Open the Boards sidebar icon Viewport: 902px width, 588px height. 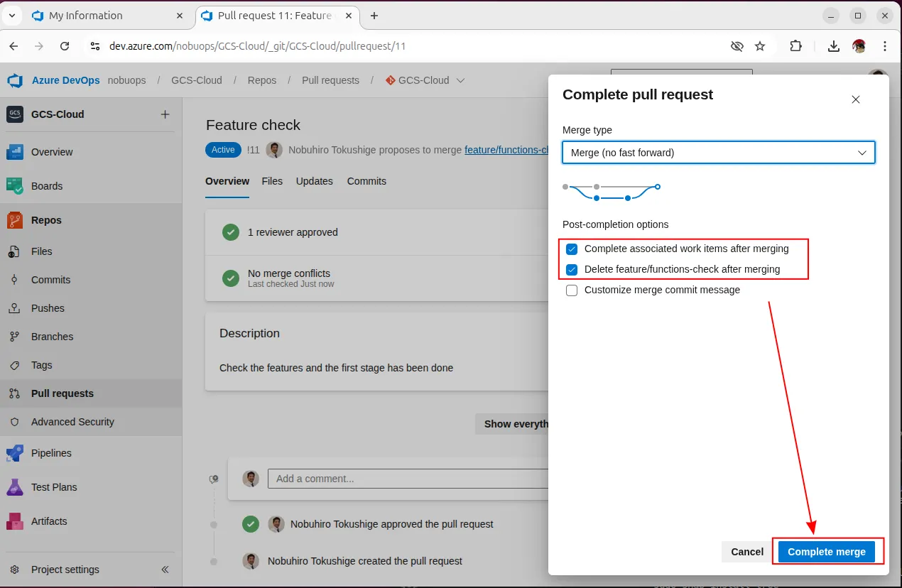click(15, 186)
